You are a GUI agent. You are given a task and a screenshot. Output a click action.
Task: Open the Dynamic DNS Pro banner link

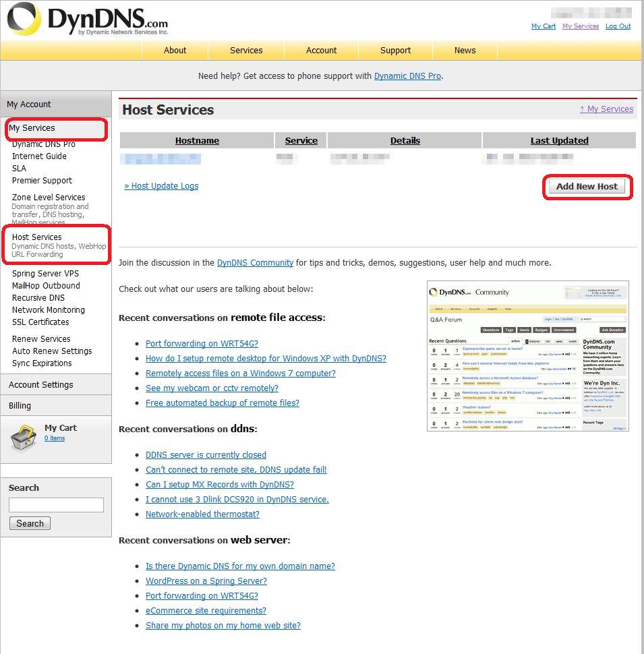(407, 76)
